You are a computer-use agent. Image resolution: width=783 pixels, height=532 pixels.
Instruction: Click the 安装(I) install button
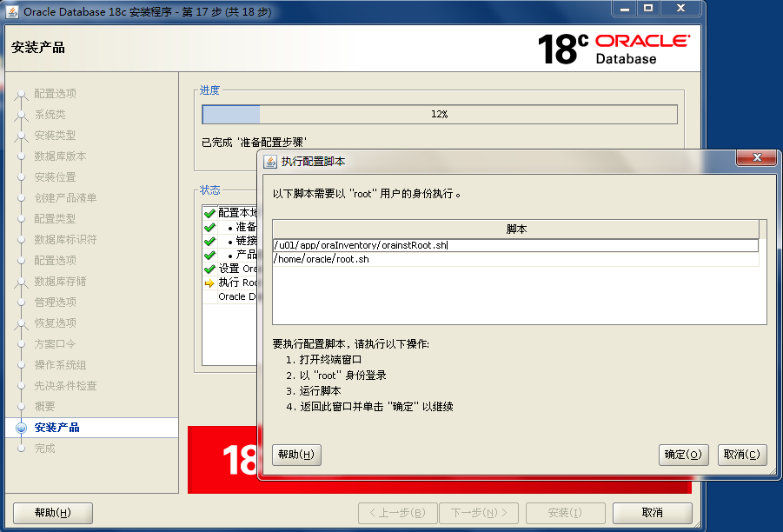coord(565,513)
